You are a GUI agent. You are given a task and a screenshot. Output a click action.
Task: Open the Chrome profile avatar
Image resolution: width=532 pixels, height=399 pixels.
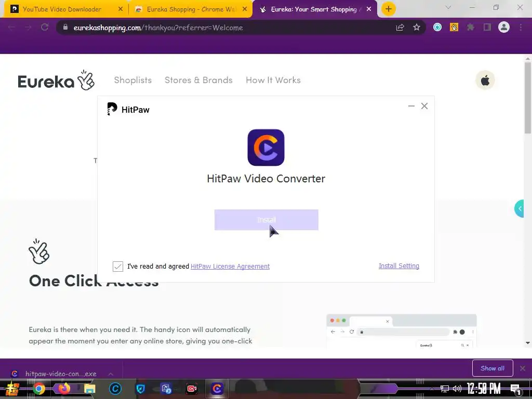(x=504, y=27)
